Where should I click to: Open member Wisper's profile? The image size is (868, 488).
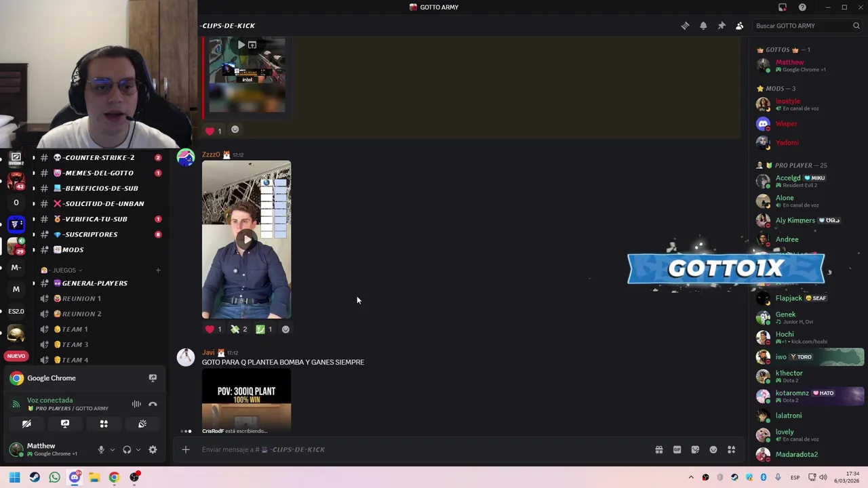810,124
